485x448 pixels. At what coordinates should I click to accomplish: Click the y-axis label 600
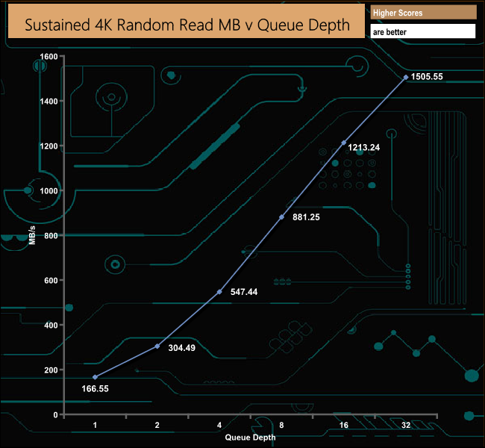51,280
